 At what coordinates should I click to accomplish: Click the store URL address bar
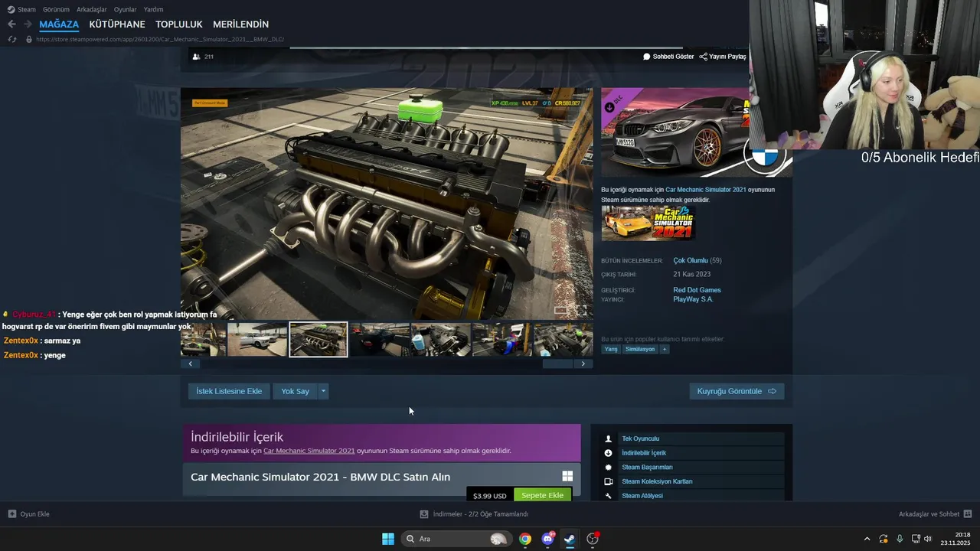pos(160,39)
